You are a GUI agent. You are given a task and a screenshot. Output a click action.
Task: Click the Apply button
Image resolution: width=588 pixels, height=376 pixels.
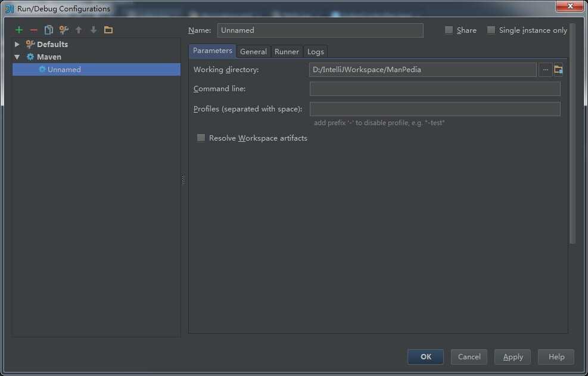(x=512, y=357)
